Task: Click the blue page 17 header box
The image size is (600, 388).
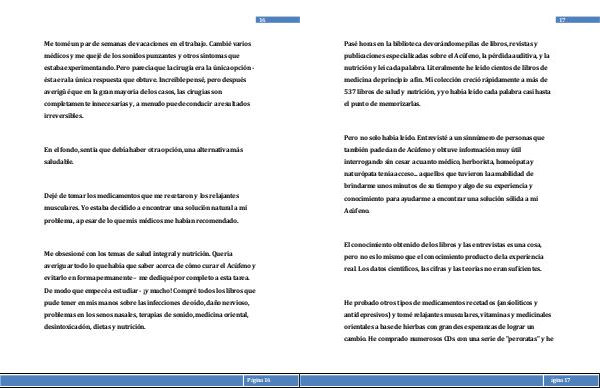Action: click(577, 20)
